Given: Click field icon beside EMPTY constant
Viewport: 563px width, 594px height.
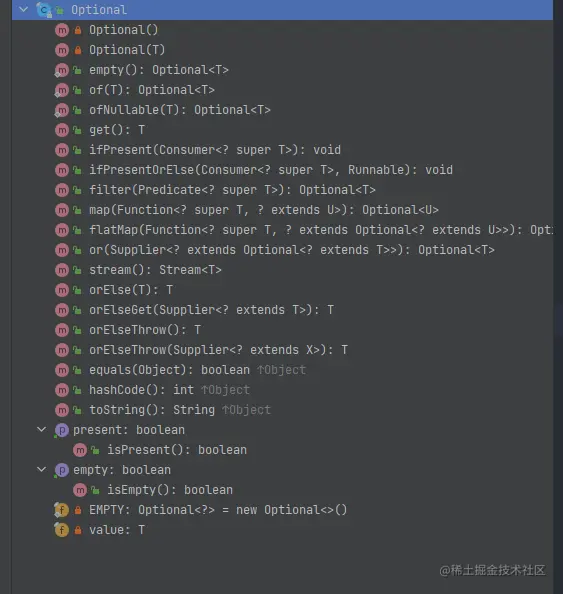Looking at the screenshot, I should point(61,510).
